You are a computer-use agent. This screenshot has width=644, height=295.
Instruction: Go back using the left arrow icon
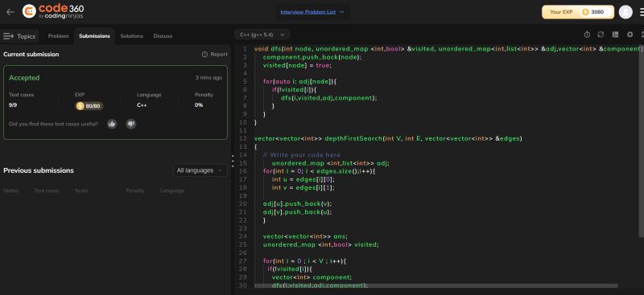coord(10,12)
